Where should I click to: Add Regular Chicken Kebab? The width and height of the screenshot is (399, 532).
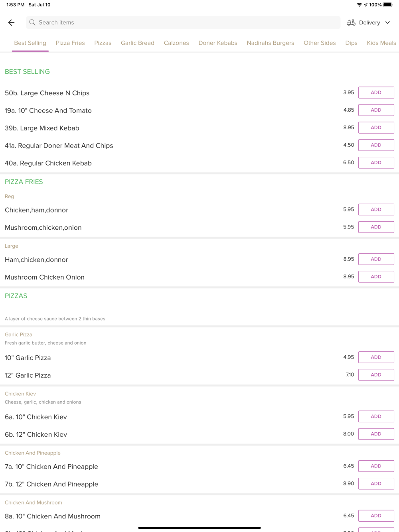coord(376,163)
